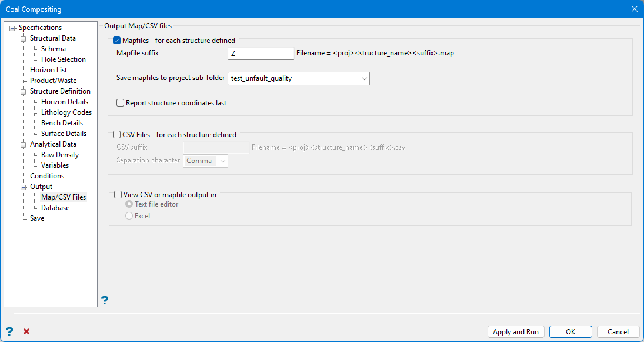Click the red X icon at bottom left
The width and height of the screenshot is (644, 342).
[26, 331]
